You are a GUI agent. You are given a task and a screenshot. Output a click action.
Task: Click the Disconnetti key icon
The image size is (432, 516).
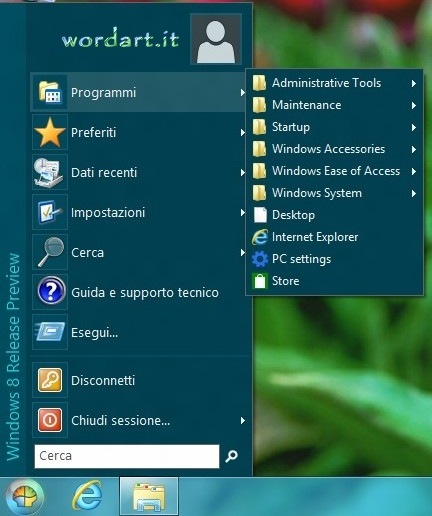coord(50,380)
